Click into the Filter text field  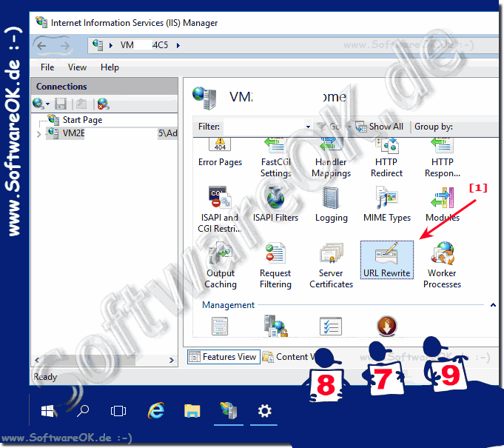pos(264,127)
